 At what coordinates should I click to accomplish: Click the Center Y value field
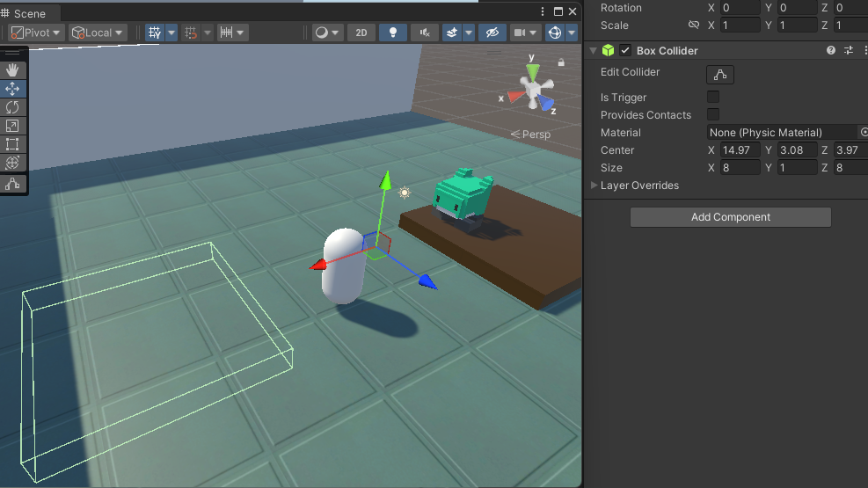pyautogui.click(x=797, y=150)
